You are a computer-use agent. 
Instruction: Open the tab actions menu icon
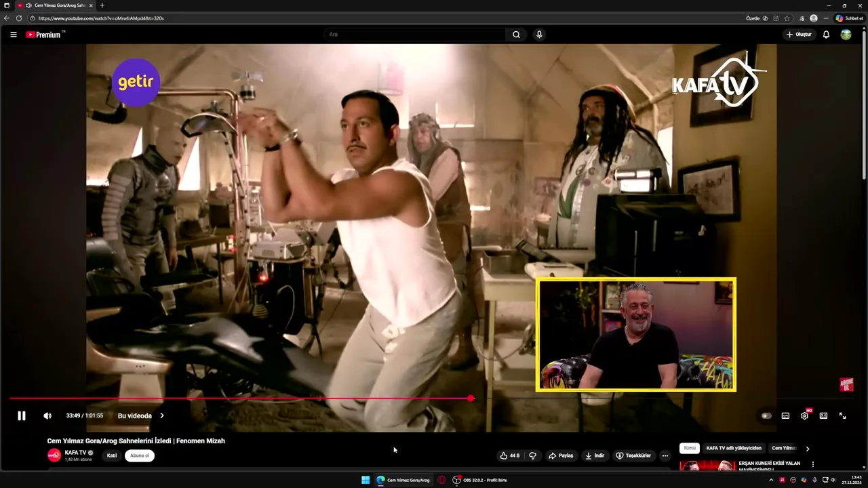click(x=7, y=5)
